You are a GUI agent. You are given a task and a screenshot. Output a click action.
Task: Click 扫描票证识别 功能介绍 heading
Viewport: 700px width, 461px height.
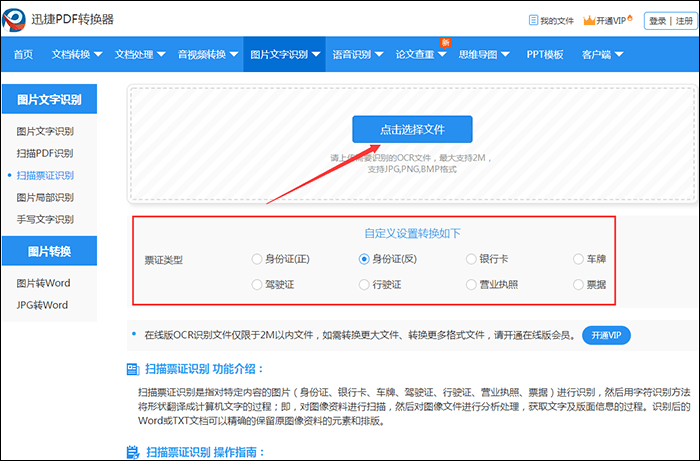pyautogui.click(x=204, y=369)
